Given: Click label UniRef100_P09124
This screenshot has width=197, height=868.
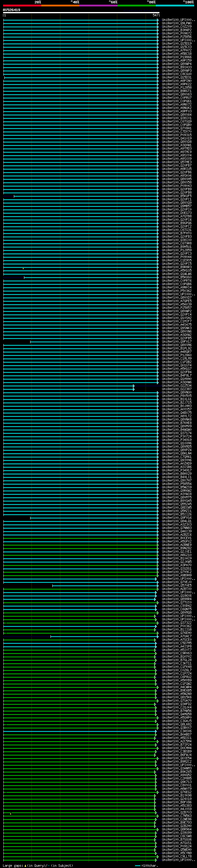Looking at the screenshot, I should click(176, 846).
